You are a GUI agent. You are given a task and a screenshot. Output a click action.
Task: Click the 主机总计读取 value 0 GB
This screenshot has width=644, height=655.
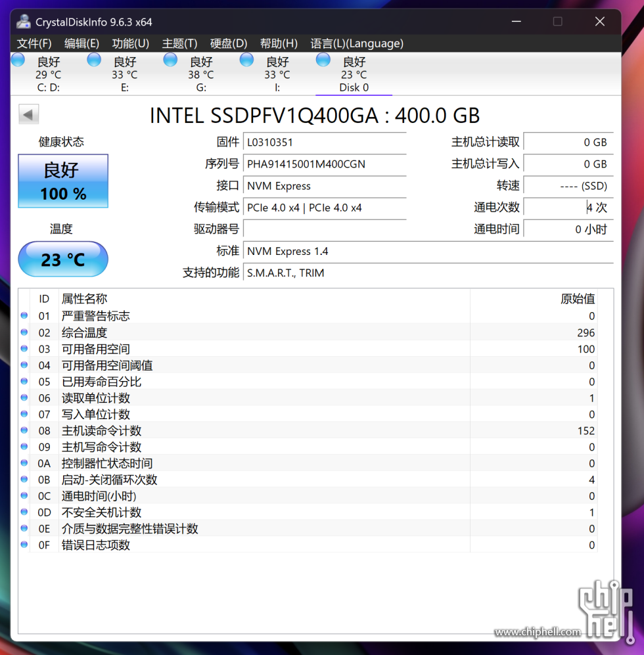568,143
